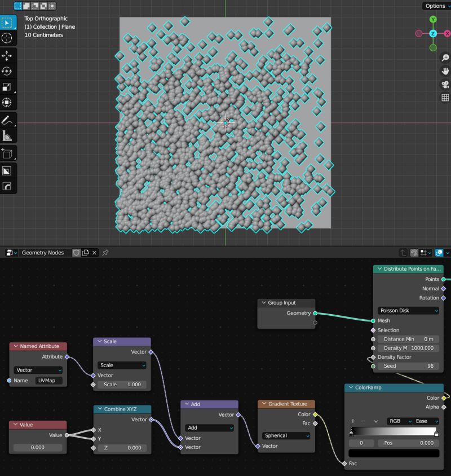Click the pin icon in node editor header

105,253
